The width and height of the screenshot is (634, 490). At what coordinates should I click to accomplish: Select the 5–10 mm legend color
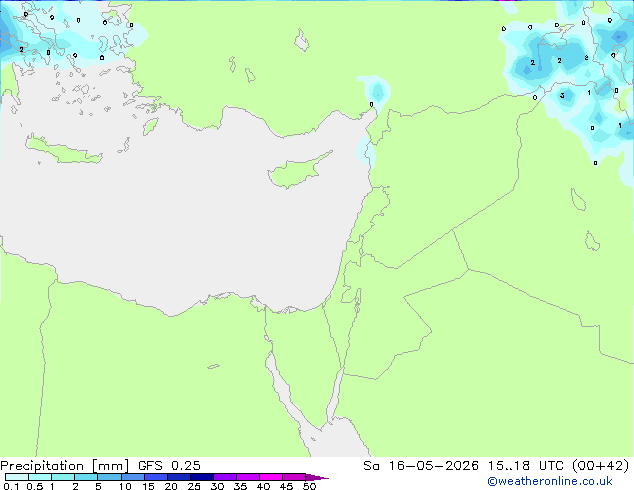109,477
